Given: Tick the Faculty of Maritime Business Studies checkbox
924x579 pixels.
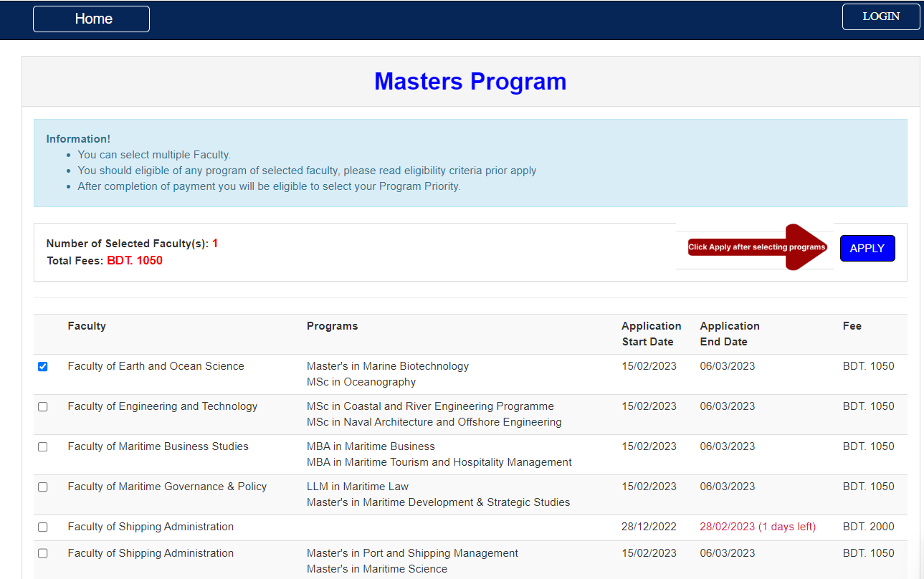Looking at the screenshot, I should click(43, 447).
